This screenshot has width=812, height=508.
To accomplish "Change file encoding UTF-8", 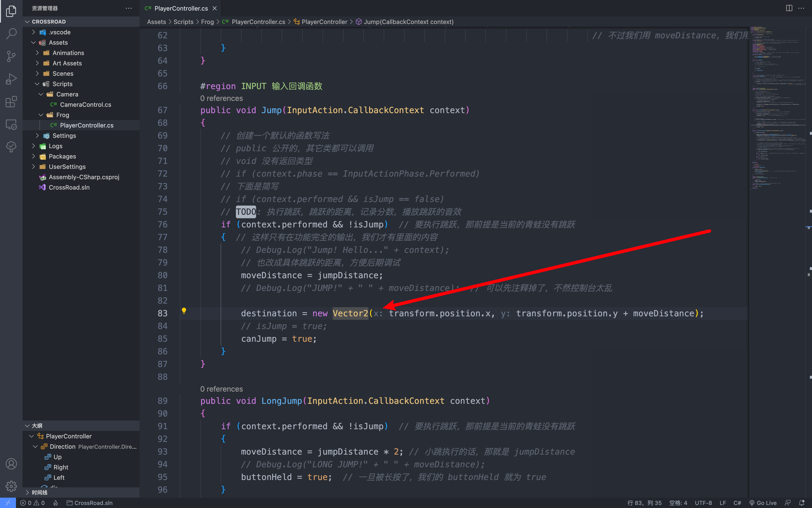I will (703, 503).
